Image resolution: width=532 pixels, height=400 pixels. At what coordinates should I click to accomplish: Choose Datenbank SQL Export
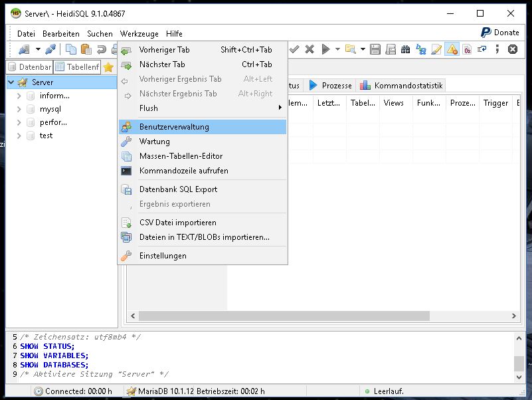(x=203, y=189)
